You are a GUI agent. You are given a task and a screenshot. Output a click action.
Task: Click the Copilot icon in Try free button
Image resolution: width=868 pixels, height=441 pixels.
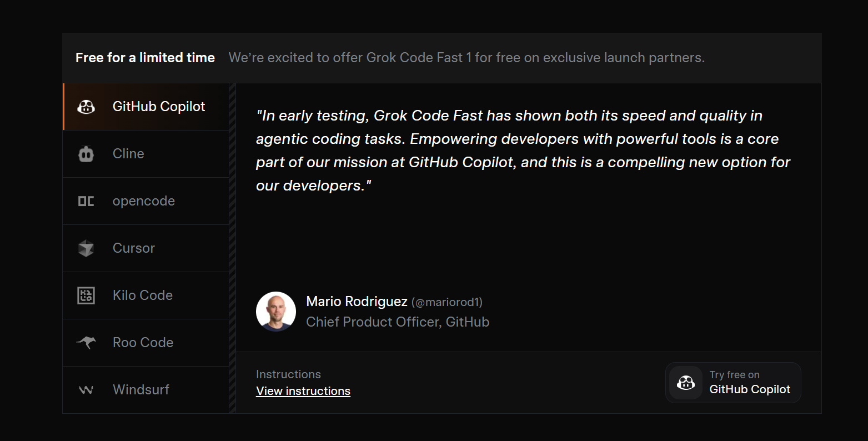[686, 383]
